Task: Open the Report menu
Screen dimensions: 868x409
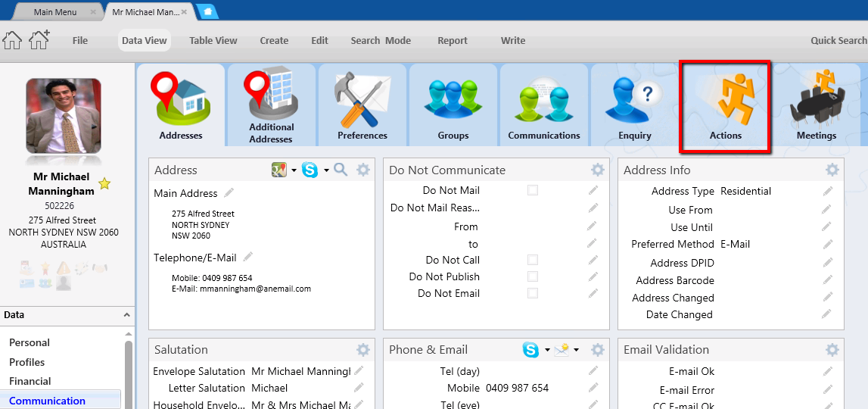Action: (x=452, y=41)
